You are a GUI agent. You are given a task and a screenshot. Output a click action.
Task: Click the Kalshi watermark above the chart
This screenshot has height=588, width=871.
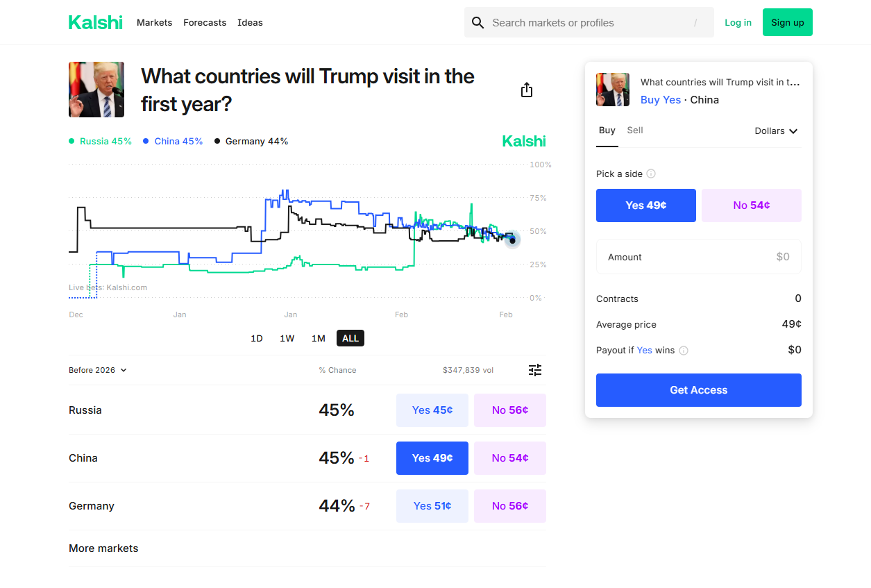click(x=524, y=141)
